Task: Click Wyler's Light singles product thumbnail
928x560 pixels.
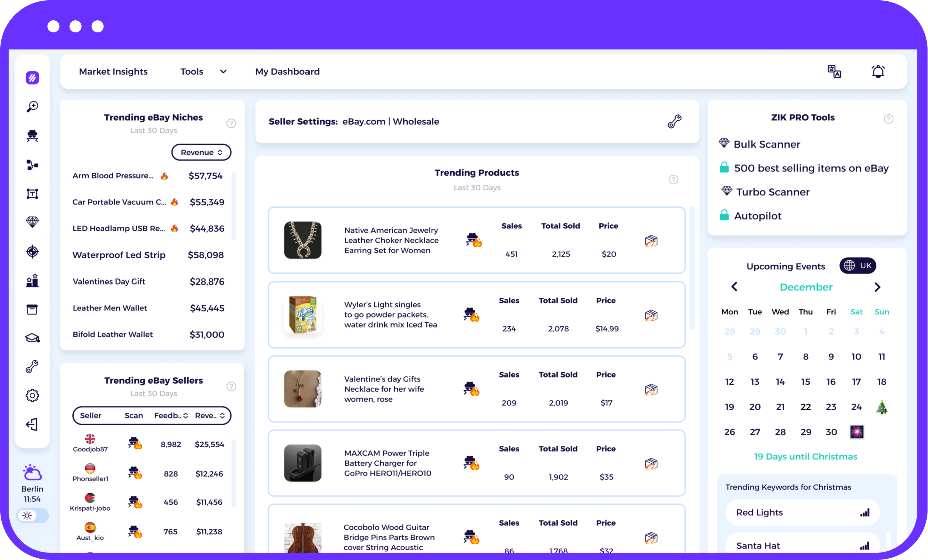Action: tap(302, 315)
